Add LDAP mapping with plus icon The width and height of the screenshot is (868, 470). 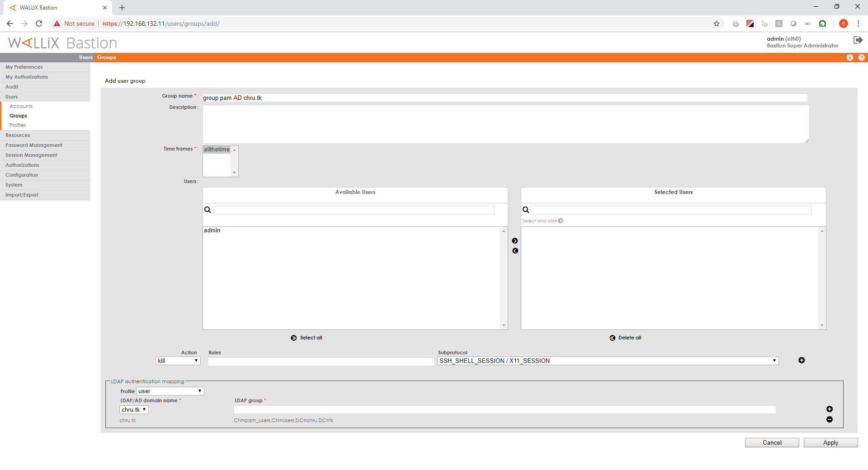tap(829, 409)
